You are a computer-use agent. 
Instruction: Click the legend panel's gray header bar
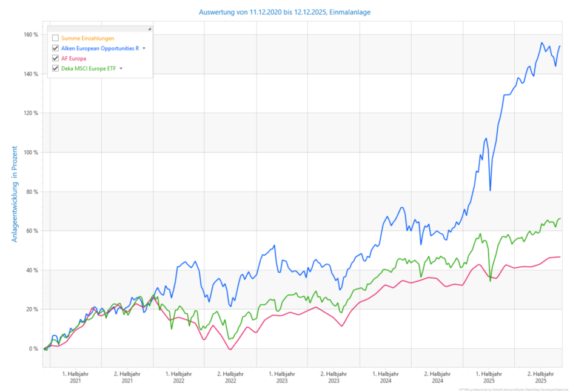(x=97, y=29)
